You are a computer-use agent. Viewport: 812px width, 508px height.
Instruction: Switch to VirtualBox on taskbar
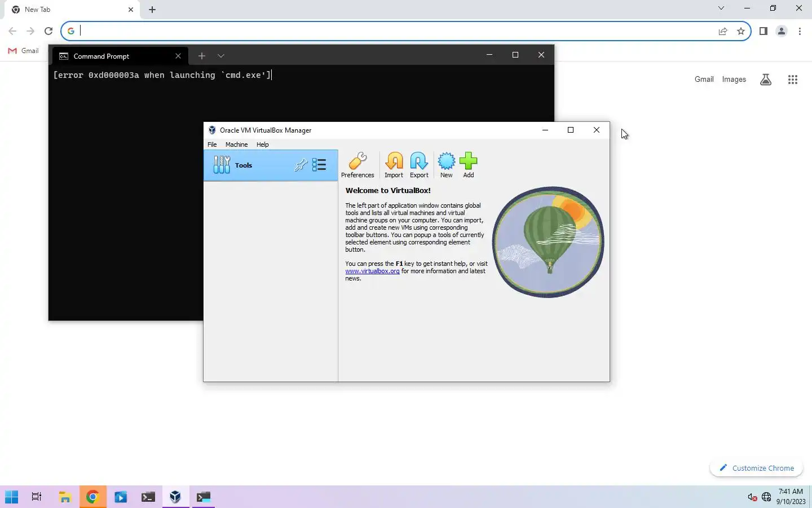point(175,497)
